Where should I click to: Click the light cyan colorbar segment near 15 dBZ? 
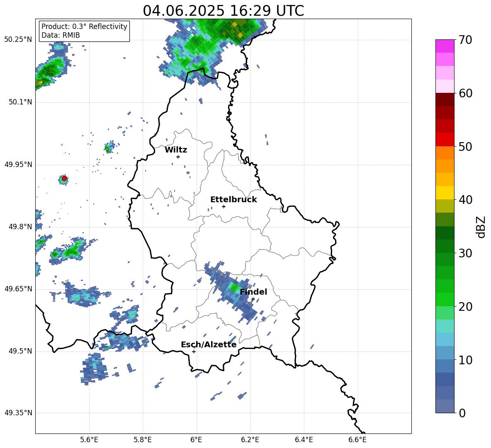(445, 326)
